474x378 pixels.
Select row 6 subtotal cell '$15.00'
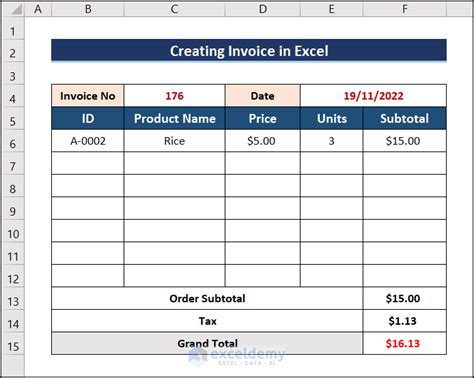[405, 141]
